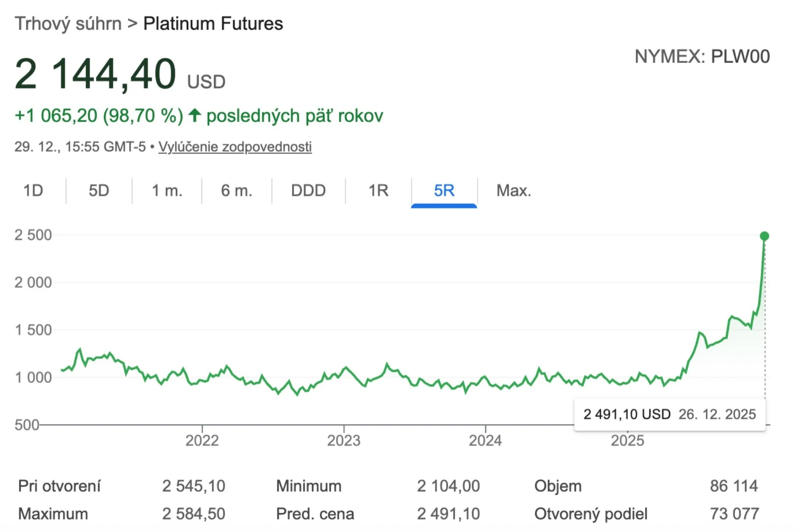Select the DDD range tab
Image resolution: width=799 pixels, height=532 pixels.
(308, 191)
